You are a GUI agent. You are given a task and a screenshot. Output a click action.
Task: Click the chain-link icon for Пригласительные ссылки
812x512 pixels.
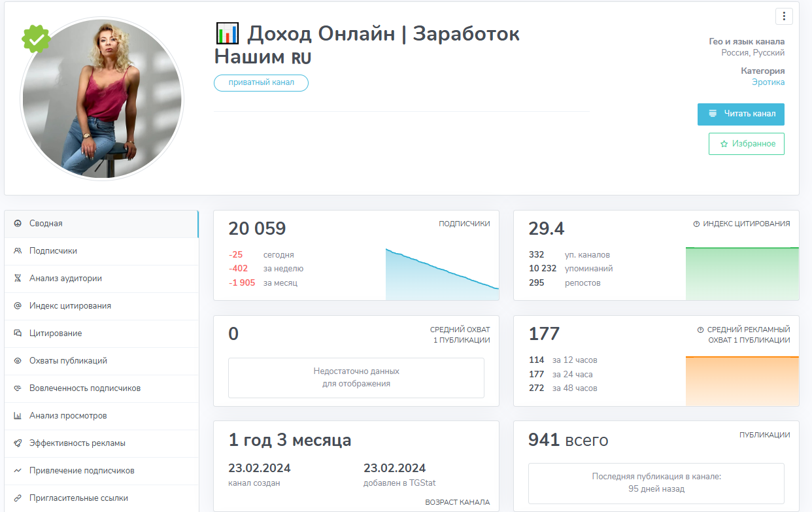coord(17,498)
